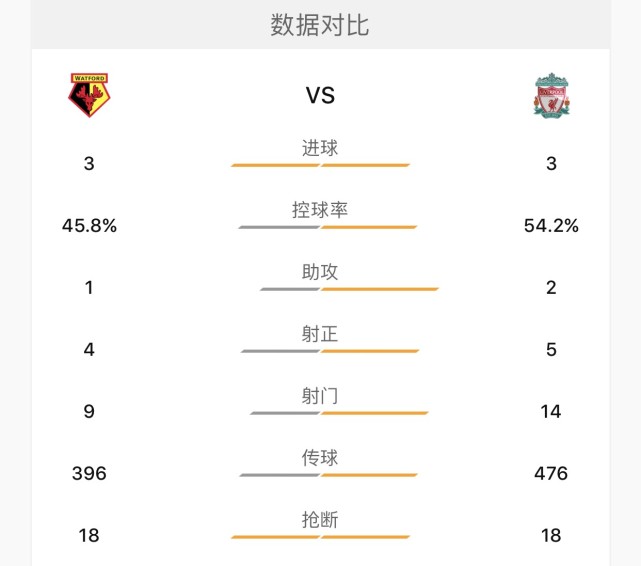Viewport: 641px width, 566px height.
Task: Select the 助攻 stat label
Action: click(320, 272)
